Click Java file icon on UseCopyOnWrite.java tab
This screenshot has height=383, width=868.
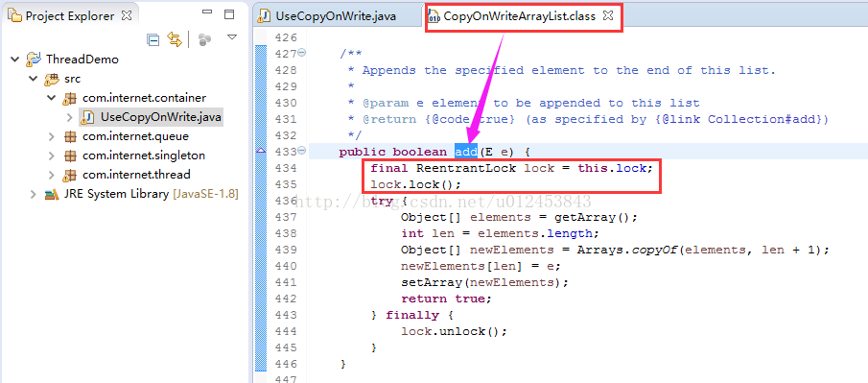[x=265, y=16]
